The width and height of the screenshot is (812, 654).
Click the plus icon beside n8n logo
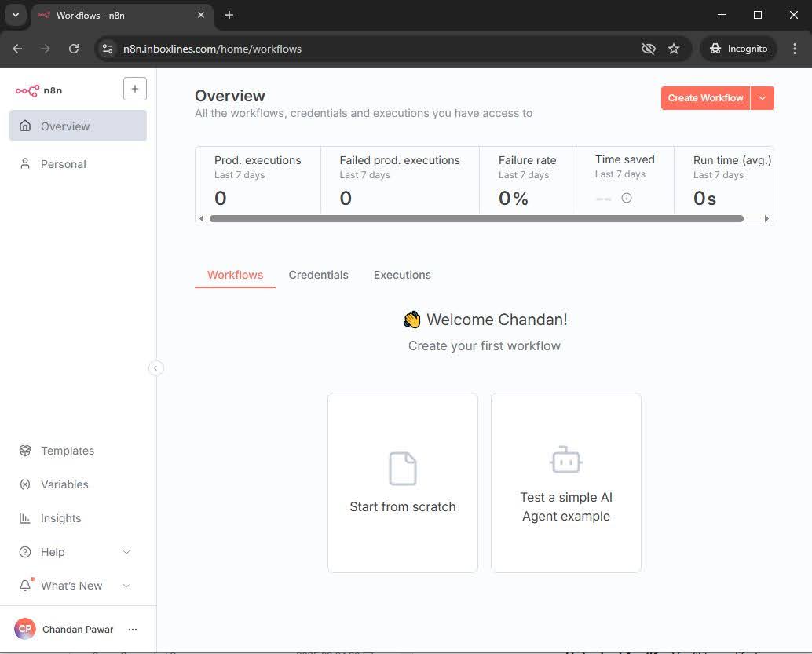point(135,90)
